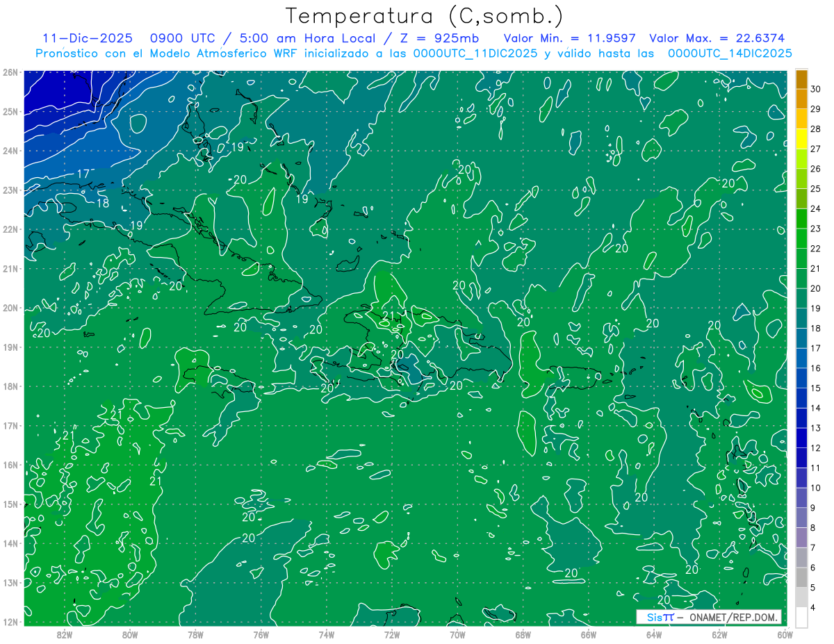
Task: Click the '15N' latitude axis label
Action: coord(10,504)
